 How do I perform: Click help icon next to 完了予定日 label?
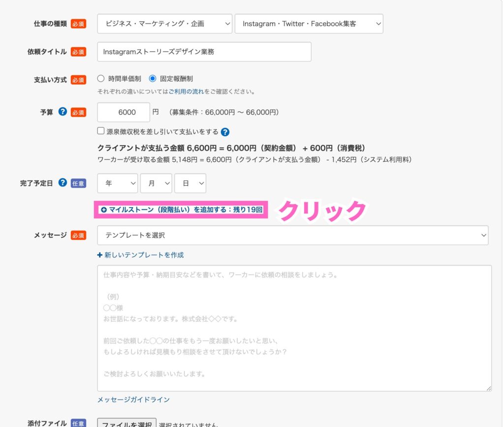(x=63, y=183)
